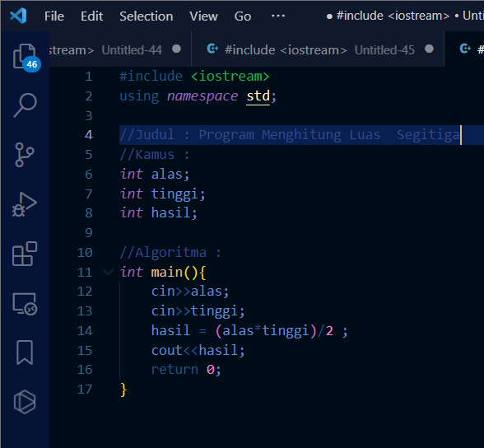Collapse the main() function fold chevron
The width and height of the screenshot is (484, 448).
(108, 272)
